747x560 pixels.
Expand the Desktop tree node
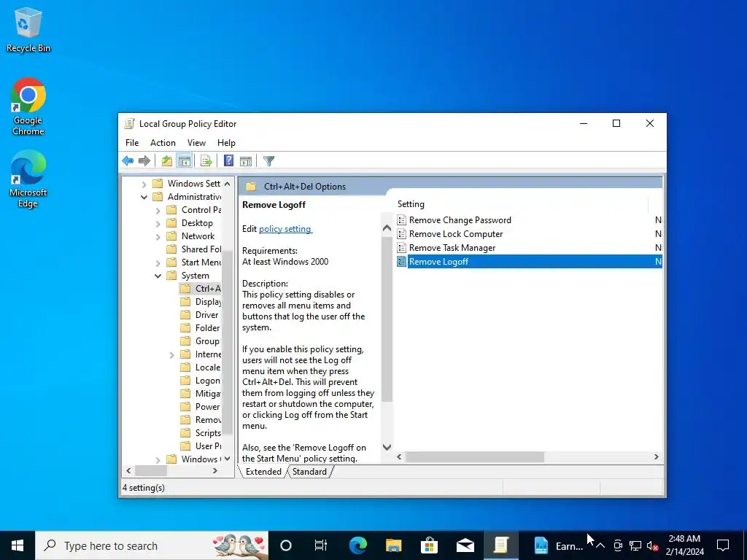pos(158,223)
